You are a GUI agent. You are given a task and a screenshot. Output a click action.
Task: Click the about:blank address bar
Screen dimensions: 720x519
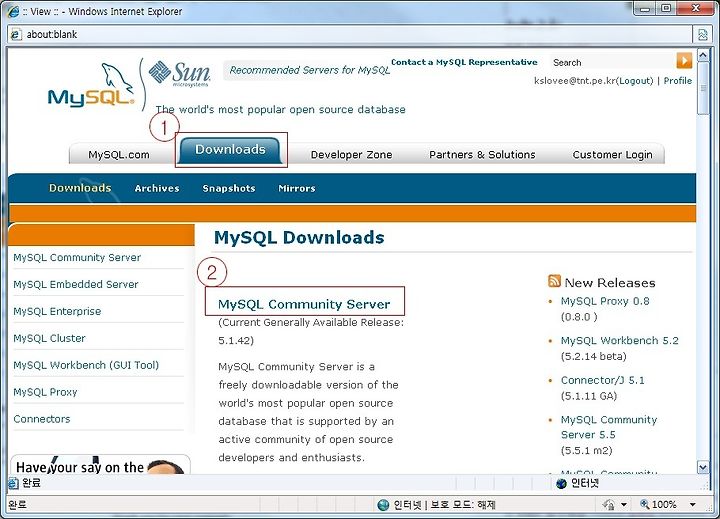click(x=349, y=34)
